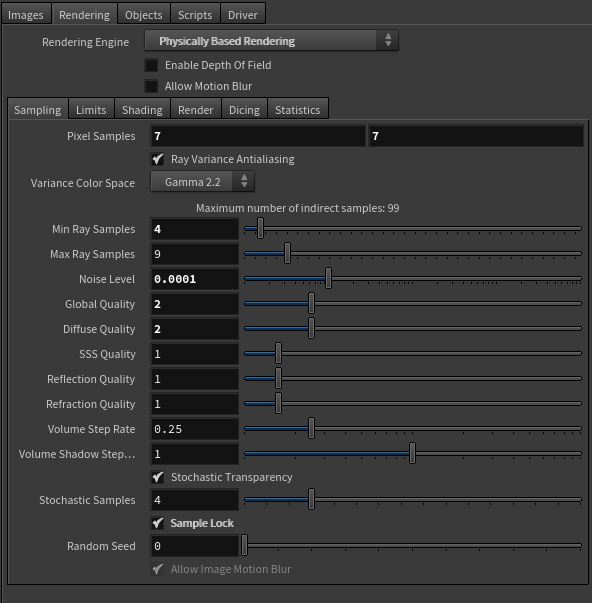This screenshot has width=592, height=603.
Task: Click the SSS Quality value field
Action: (x=195, y=354)
